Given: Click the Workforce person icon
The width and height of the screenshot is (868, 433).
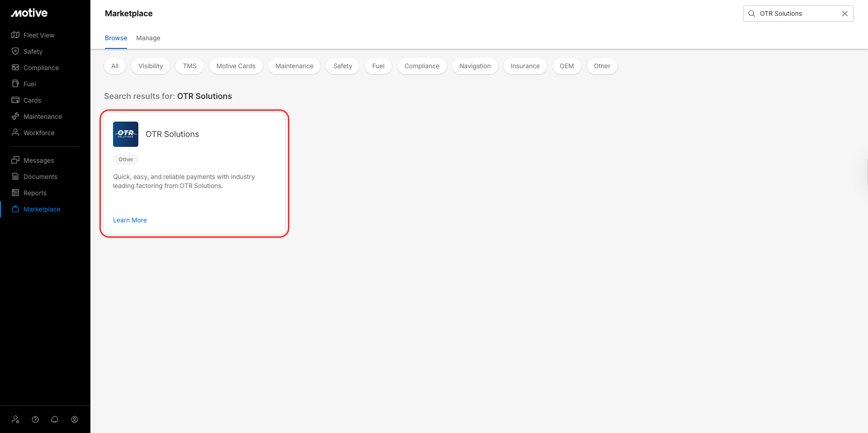Looking at the screenshot, I should click(x=15, y=133).
